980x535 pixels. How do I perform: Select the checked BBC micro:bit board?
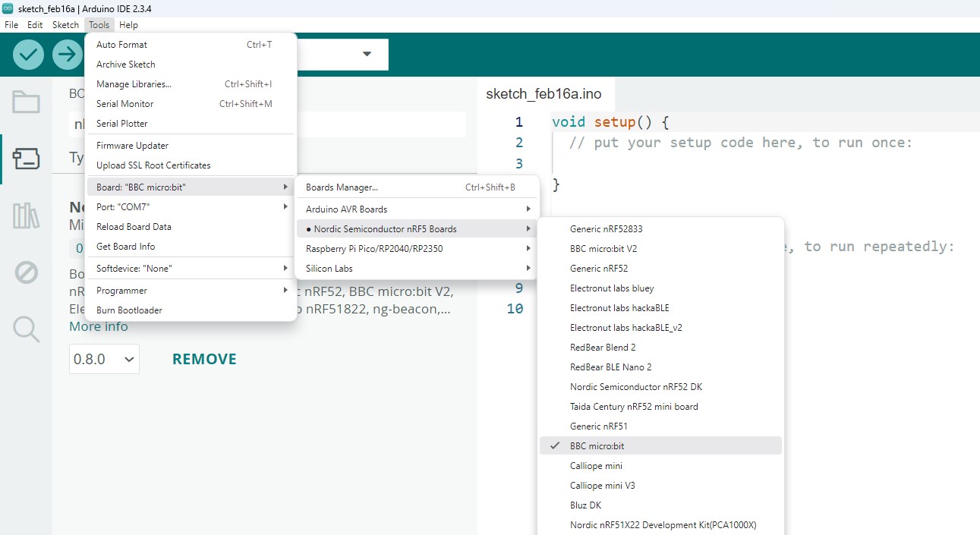point(660,445)
